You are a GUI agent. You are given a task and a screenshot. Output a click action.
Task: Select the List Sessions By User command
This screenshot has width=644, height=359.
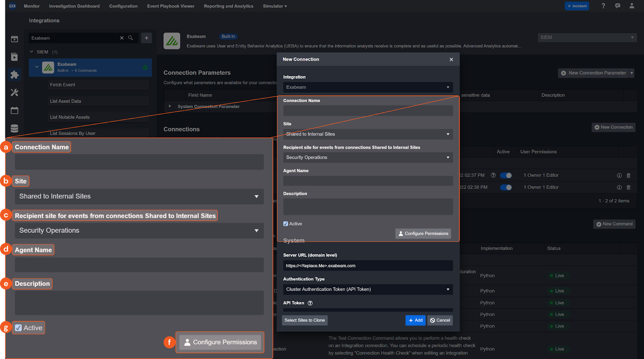tap(98, 133)
